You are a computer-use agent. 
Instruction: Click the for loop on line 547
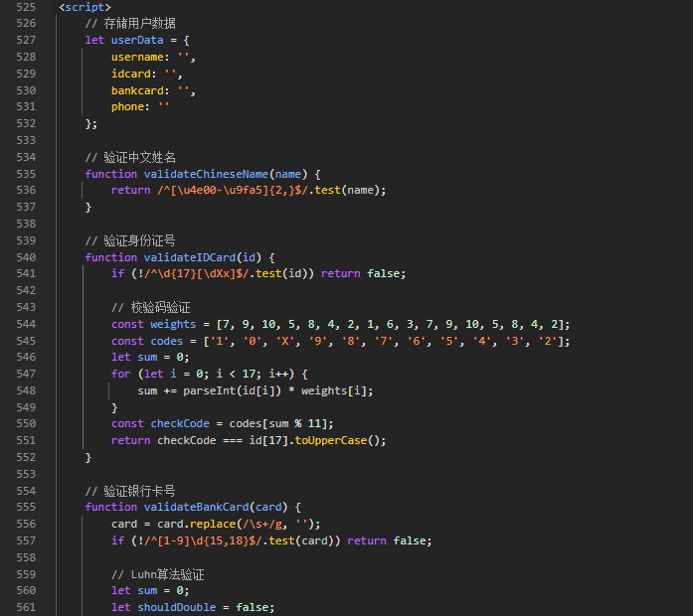coord(210,374)
